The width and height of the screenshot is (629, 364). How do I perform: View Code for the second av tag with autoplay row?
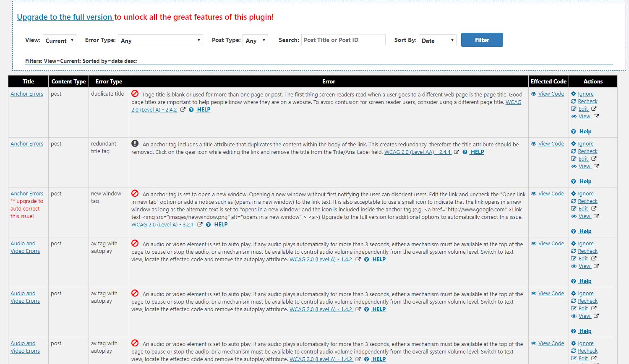(x=551, y=294)
